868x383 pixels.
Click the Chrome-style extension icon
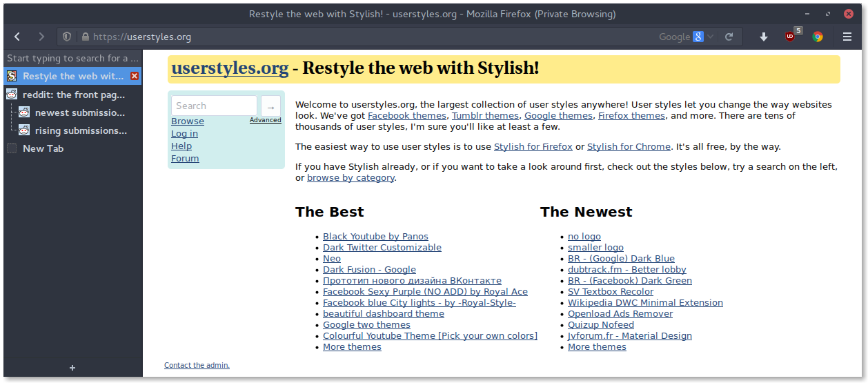(818, 37)
